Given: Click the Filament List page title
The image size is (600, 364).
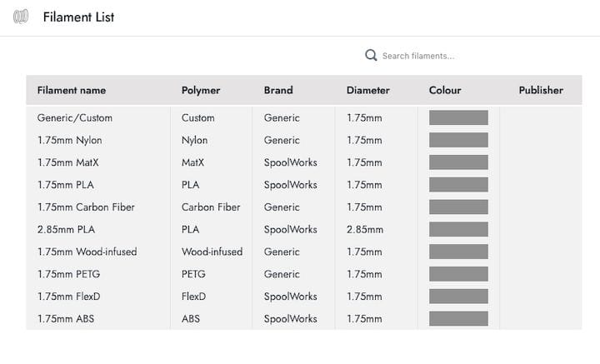Looking at the screenshot, I should [x=79, y=17].
